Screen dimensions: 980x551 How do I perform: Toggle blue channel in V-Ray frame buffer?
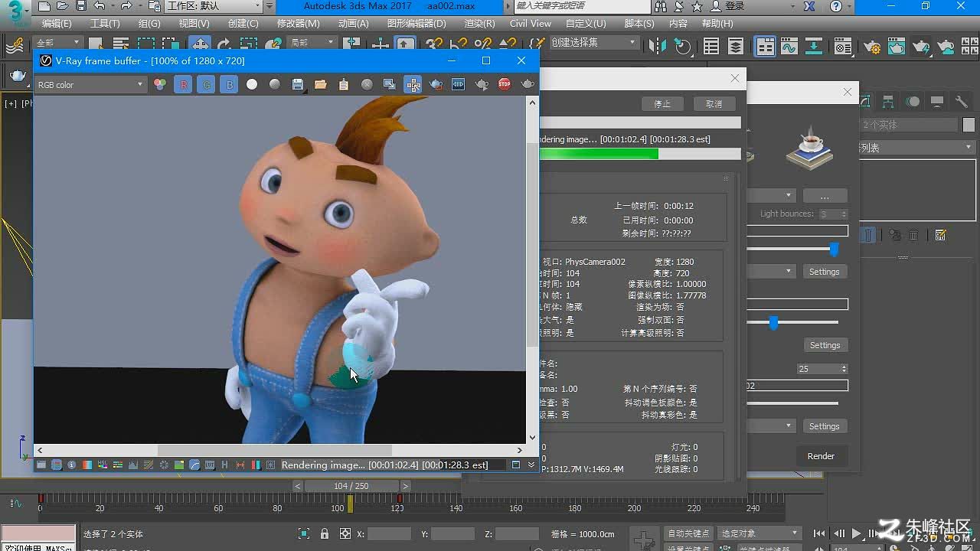[x=229, y=85]
